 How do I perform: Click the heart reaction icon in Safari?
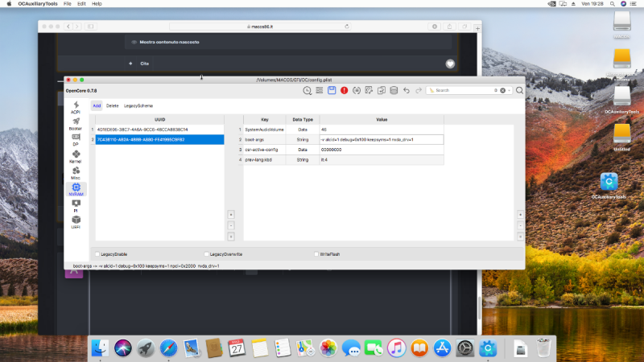point(450,64)
